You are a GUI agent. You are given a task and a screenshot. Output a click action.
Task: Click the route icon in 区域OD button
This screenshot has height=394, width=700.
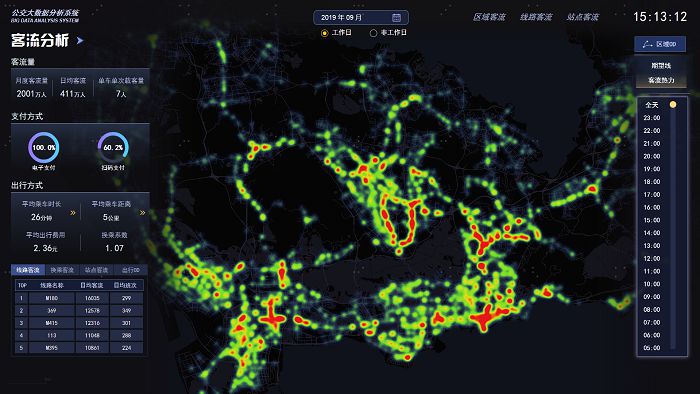647,44
